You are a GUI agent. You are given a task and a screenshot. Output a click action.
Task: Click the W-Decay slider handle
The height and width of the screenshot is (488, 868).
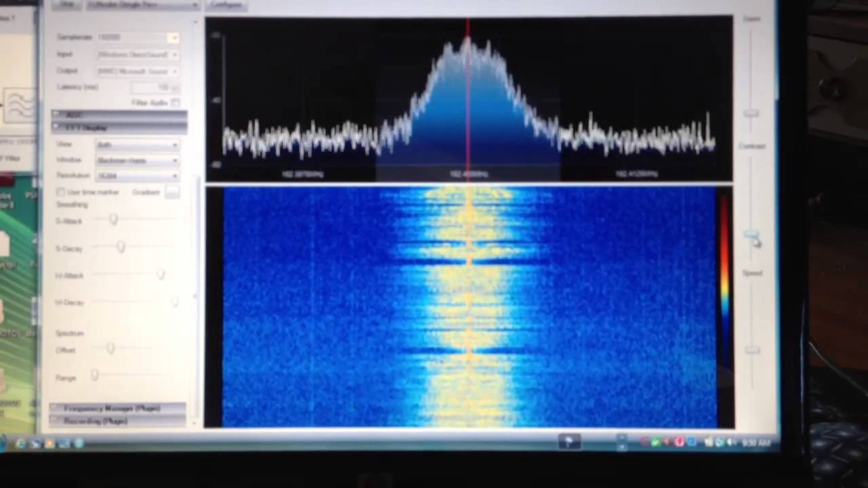pos(175,302)
